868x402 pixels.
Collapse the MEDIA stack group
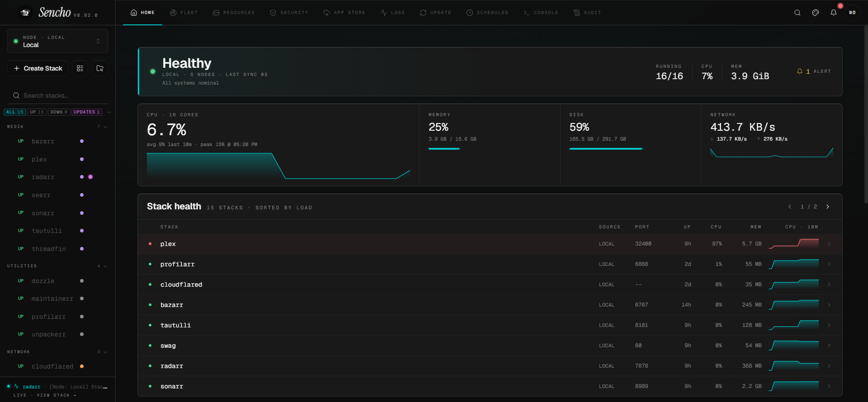point(105,127)
